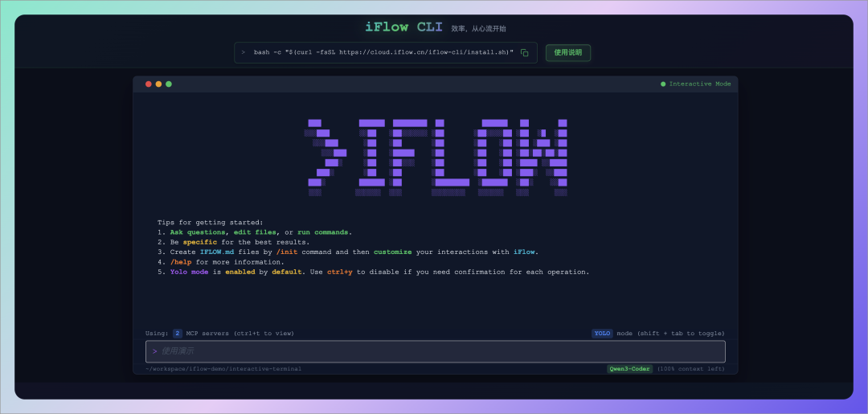Click the 'customize' word in tip 3
Screen dimensions: 868x414
(x=392, y=252)
